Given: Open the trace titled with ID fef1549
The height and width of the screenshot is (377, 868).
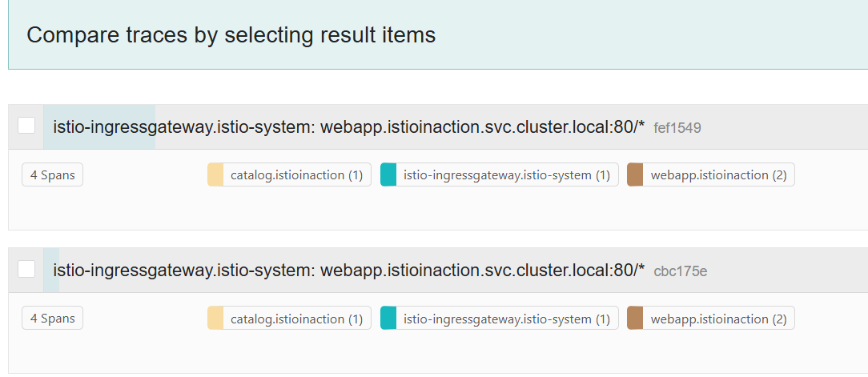Looking at the screenshot, I should (x=349, y=127).
